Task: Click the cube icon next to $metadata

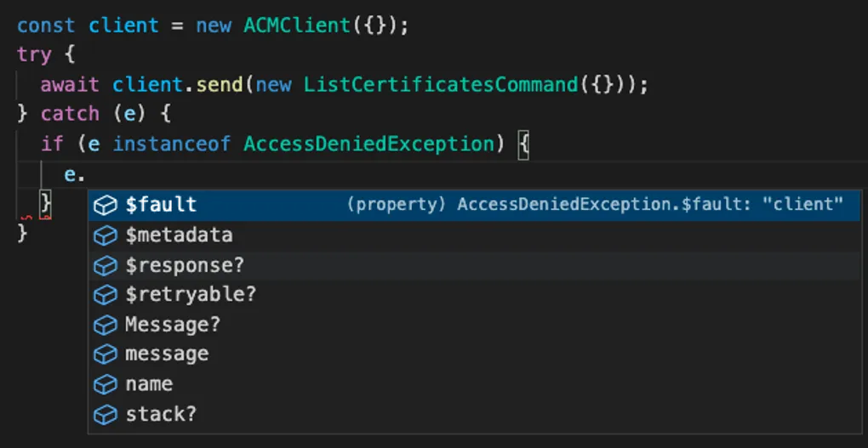Action: [x=104, y=235]
